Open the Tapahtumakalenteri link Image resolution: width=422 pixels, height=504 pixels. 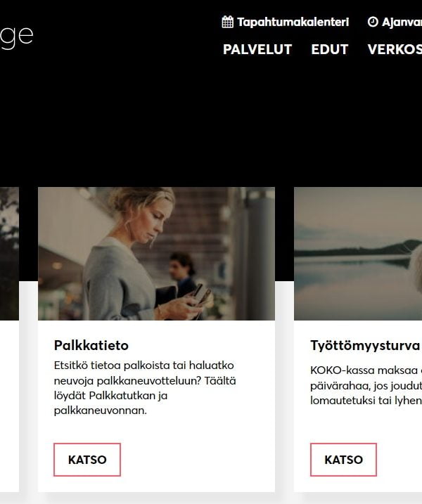pos(293,22)
